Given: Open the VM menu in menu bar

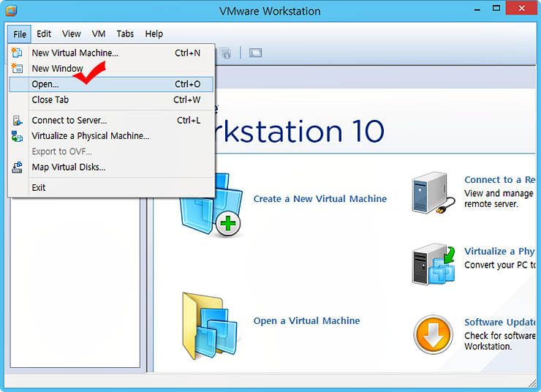Looking at the screenshot, I should [99, 34].
